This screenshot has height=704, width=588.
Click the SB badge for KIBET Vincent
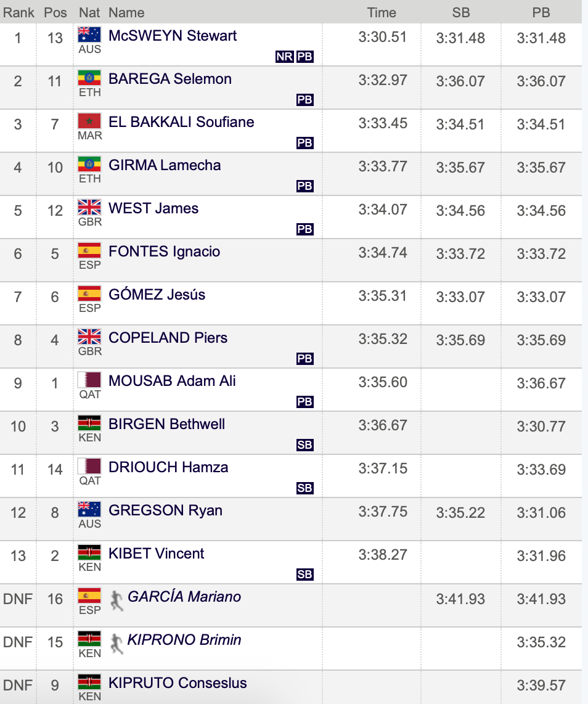[x=304, y=575]
